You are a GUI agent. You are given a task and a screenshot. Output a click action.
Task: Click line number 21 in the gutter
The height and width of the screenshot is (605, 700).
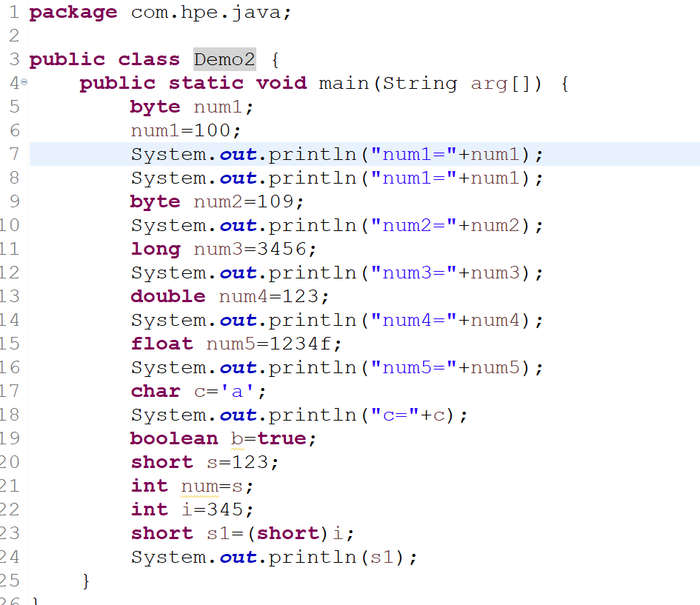point(10,486)
